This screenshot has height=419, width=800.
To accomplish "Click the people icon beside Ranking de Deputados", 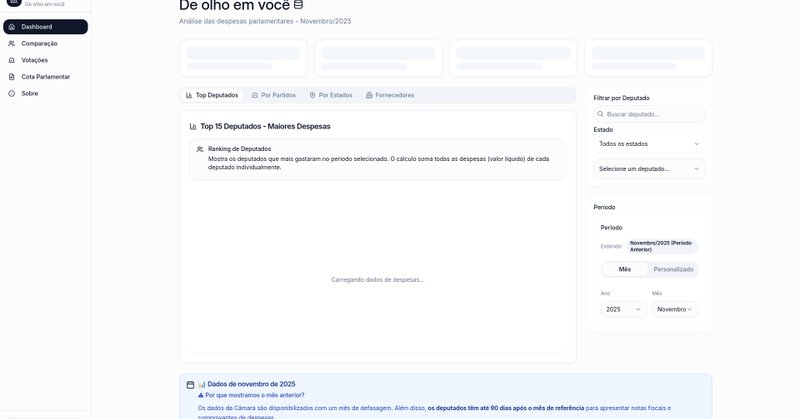I will (200, 149).
